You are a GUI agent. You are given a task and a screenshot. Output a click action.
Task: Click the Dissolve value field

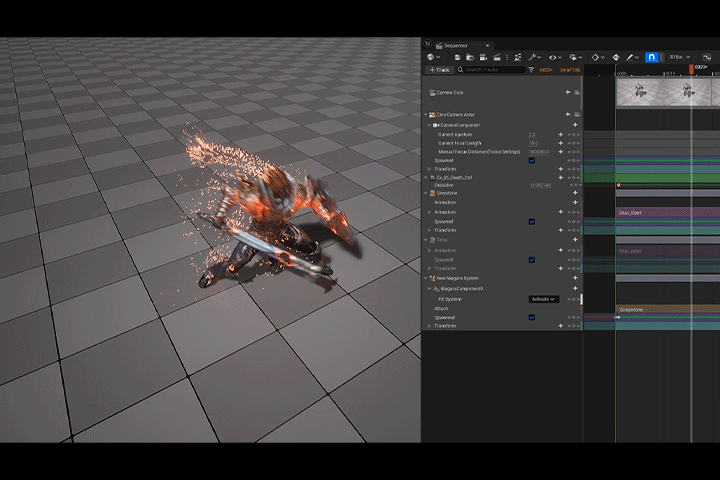(541, 186)
